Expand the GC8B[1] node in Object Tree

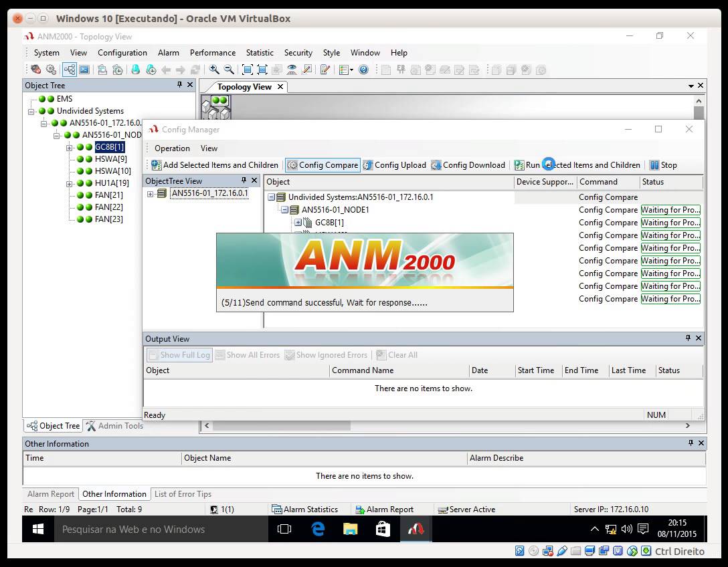69,148
